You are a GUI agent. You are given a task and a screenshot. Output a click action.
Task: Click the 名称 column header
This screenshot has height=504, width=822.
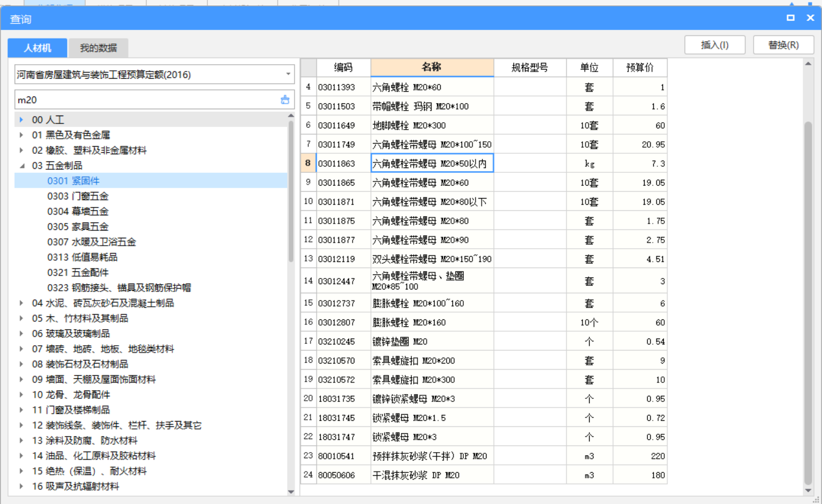(432, 68)
